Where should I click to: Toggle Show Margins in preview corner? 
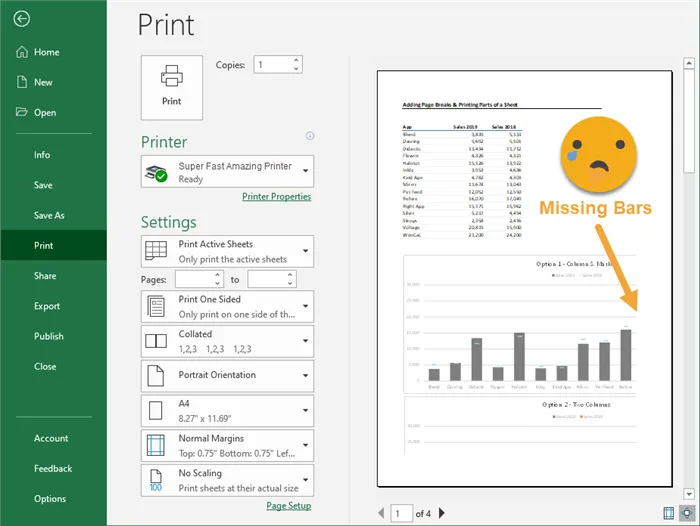click(x=669, y=513)
